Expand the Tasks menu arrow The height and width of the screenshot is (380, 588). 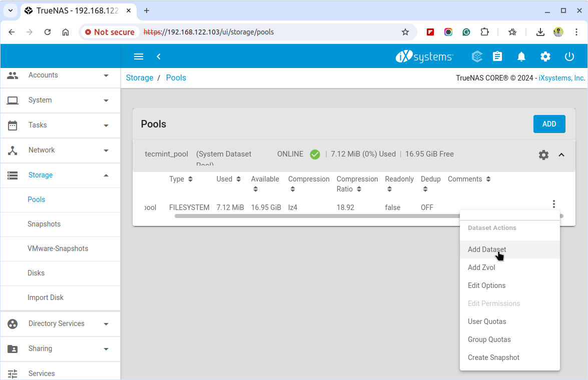(x=106, y=125)
